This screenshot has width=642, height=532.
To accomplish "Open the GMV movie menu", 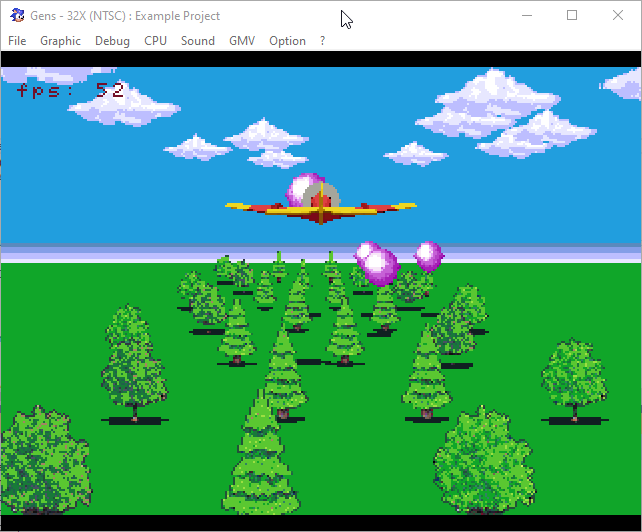I will click(x=242, y=41).
